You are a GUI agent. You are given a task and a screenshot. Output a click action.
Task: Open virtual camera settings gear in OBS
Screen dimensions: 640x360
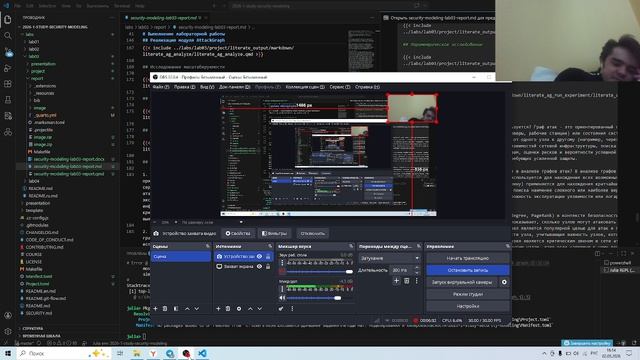point(504,282)
